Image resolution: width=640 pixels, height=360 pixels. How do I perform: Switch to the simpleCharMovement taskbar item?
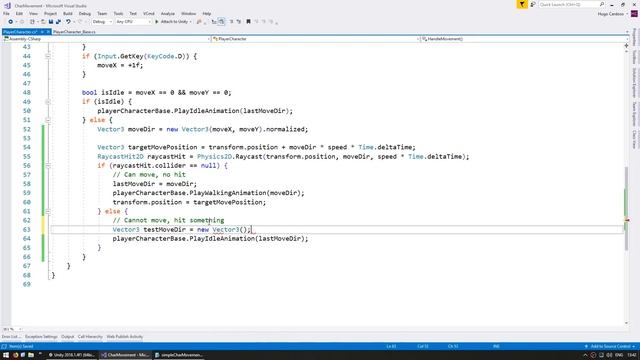pyautogui.click(x=179, y=355)
